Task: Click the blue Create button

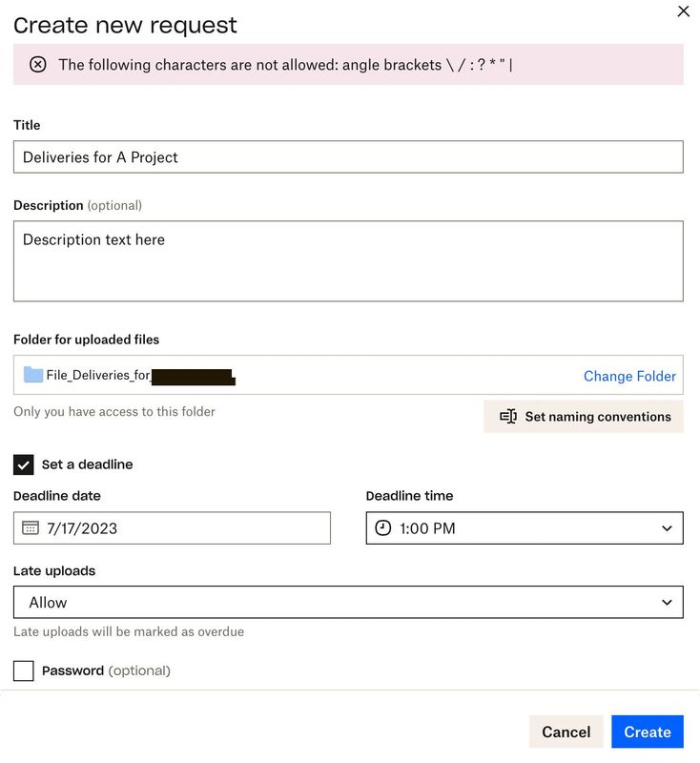Action: (648, 732)
